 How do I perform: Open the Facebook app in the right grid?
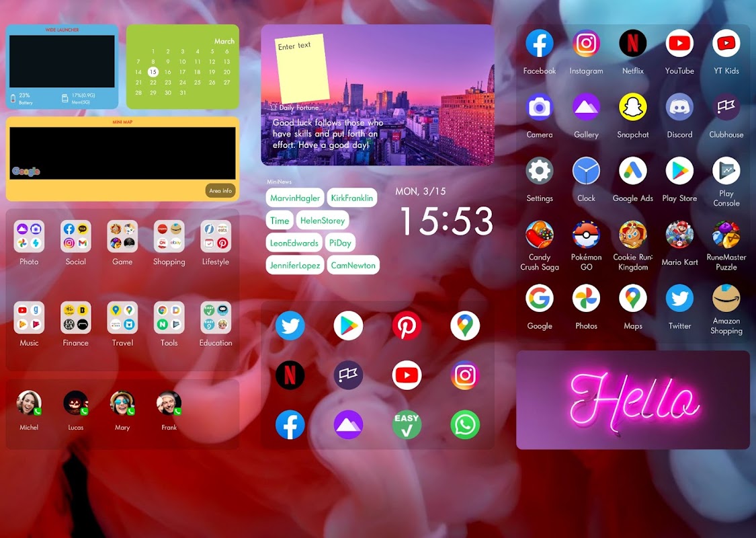pyautogui.click(x=539, y=44)
